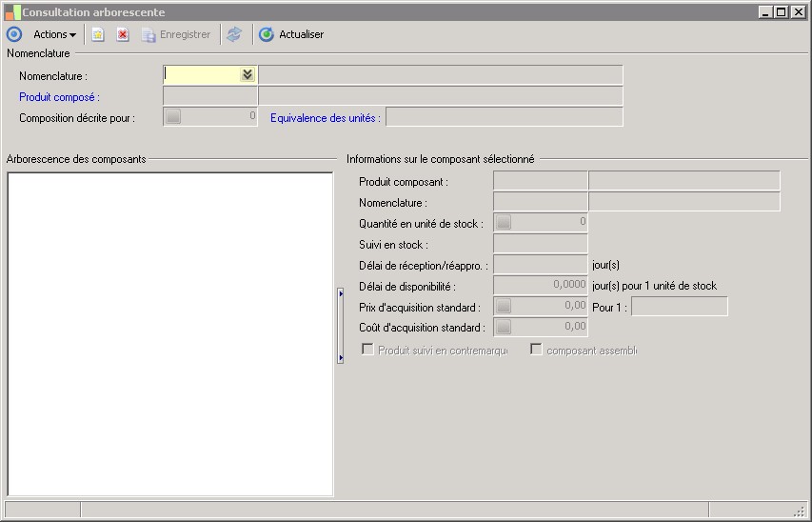
Task: Click the new record toolbar icon
Action: (x=97, y=34)
